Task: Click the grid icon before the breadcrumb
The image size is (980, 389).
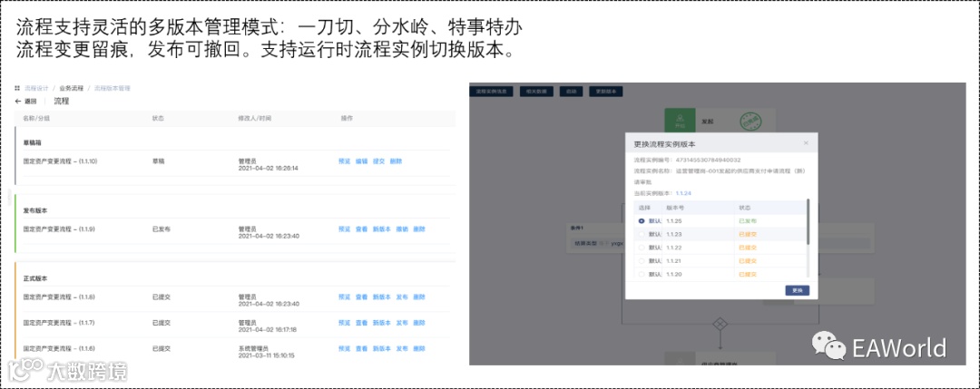Action: click(17, 88)
